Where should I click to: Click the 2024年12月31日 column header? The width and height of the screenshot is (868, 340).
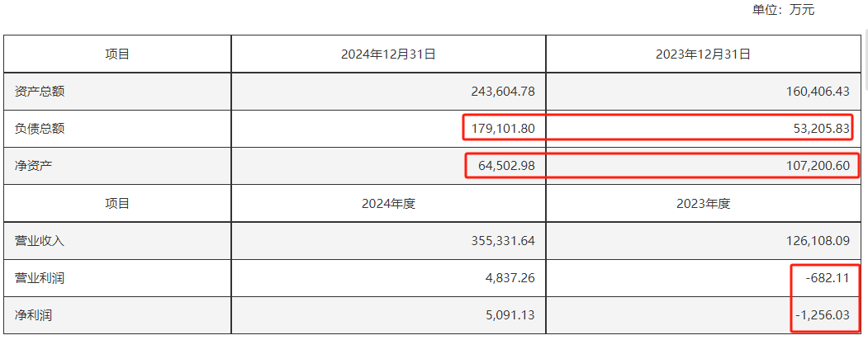click(x=388, y=54)
